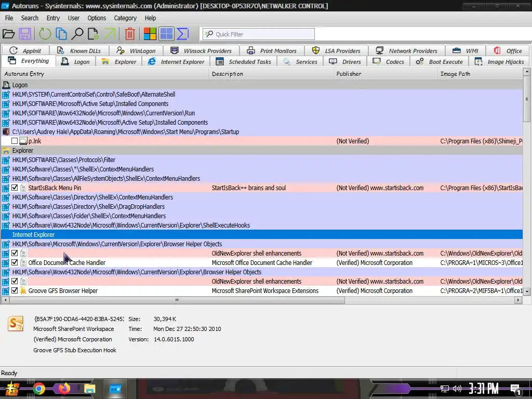Click the Sigma toolbar icon

point(182,34)
